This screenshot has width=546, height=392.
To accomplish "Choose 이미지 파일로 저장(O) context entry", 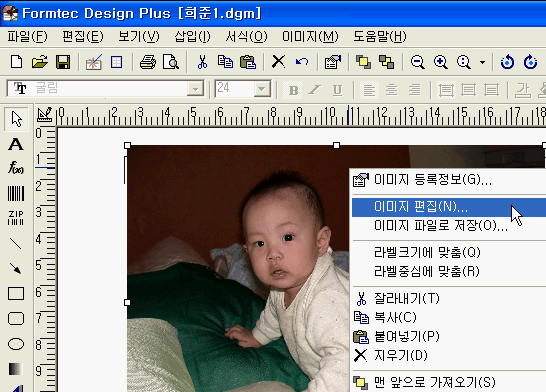I will 448,226.
